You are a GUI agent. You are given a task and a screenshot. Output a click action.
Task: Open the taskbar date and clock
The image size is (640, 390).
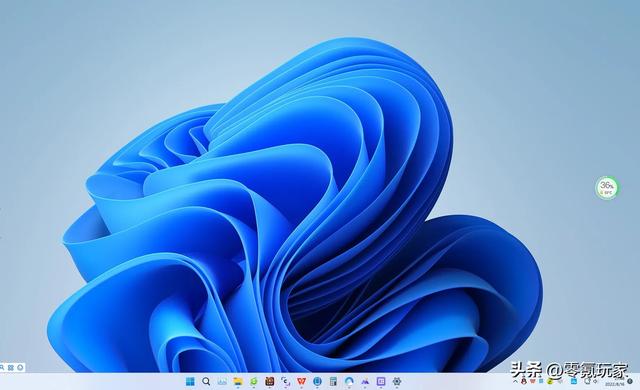[x=615, y=381]
